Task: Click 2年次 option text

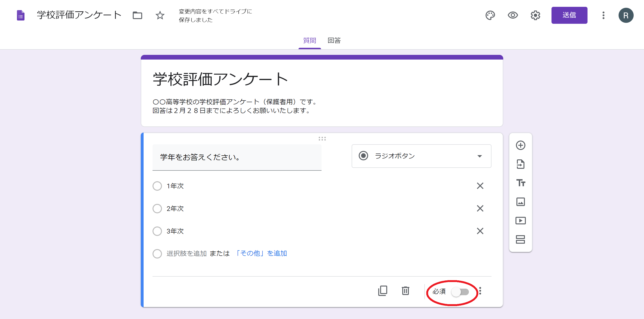Action: click(175, 209)
